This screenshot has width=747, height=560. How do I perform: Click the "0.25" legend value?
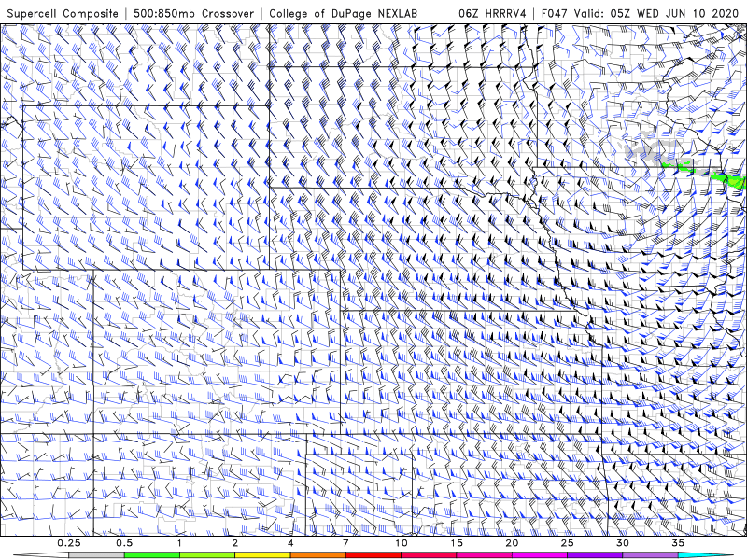point(69,543)
